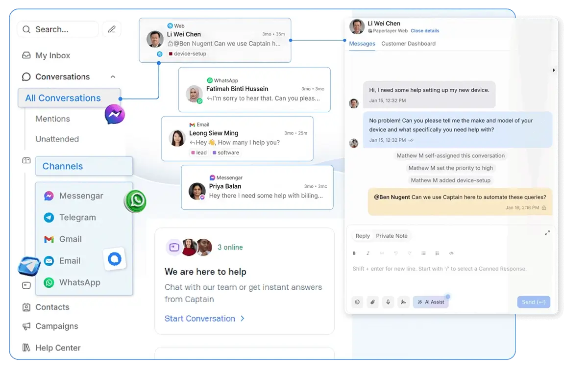Viewport: 588px width, 377px height.
Task: Click Li Wei Chen avatar in details header
Action: tap(357, 26)
